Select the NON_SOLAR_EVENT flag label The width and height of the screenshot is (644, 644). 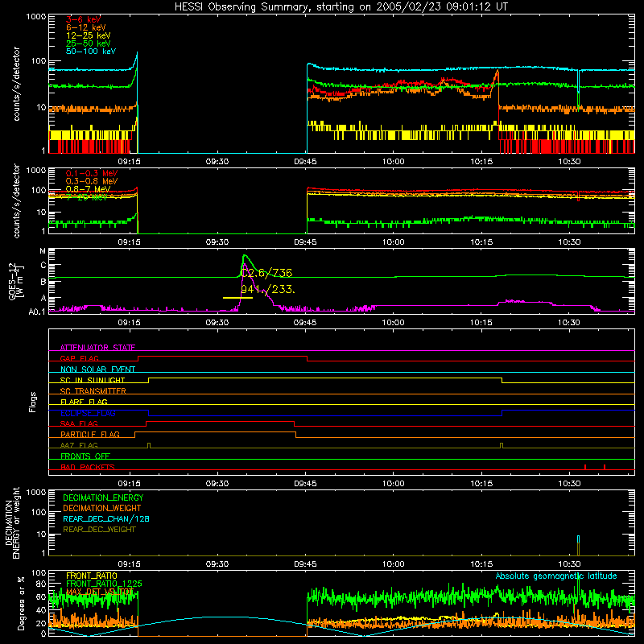click(97, 369)
